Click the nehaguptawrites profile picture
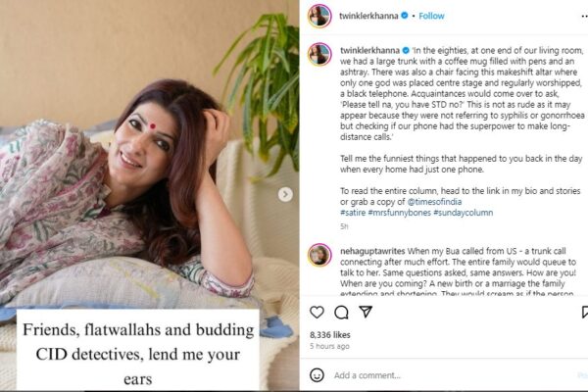The height and width of the screenshot is (392, 588). (319, 255)
